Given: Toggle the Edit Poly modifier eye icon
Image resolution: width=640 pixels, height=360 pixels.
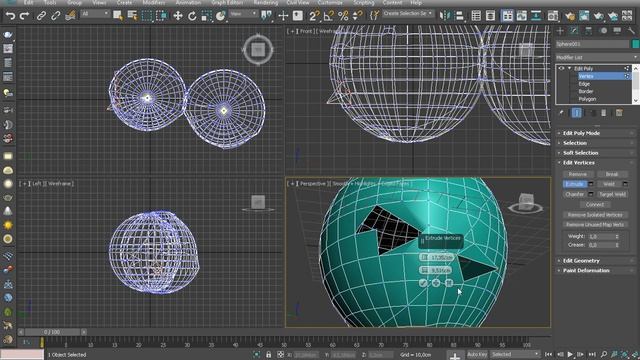Looking at the screenshot, I should (561, 69).
